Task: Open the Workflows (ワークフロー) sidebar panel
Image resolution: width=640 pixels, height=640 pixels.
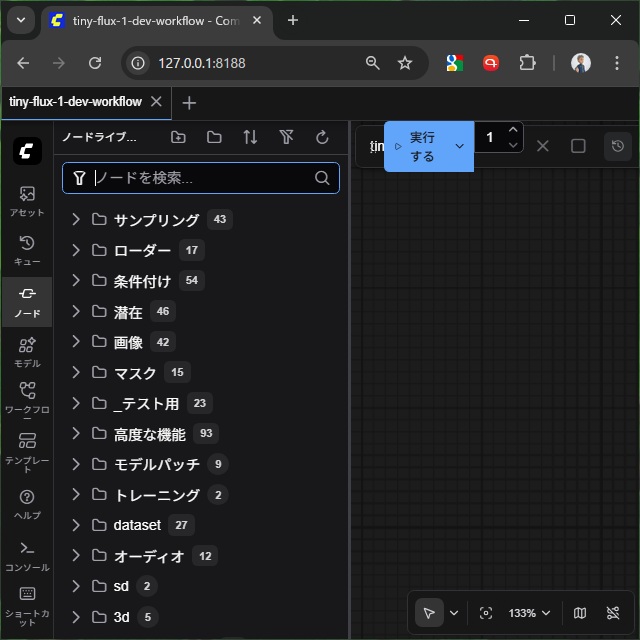Action: pyautogui.click(x=27, y=400)
